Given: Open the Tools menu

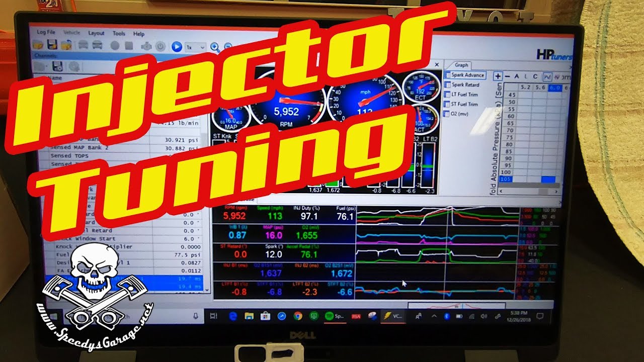Looking at the screenshot, I should point(119,34).
